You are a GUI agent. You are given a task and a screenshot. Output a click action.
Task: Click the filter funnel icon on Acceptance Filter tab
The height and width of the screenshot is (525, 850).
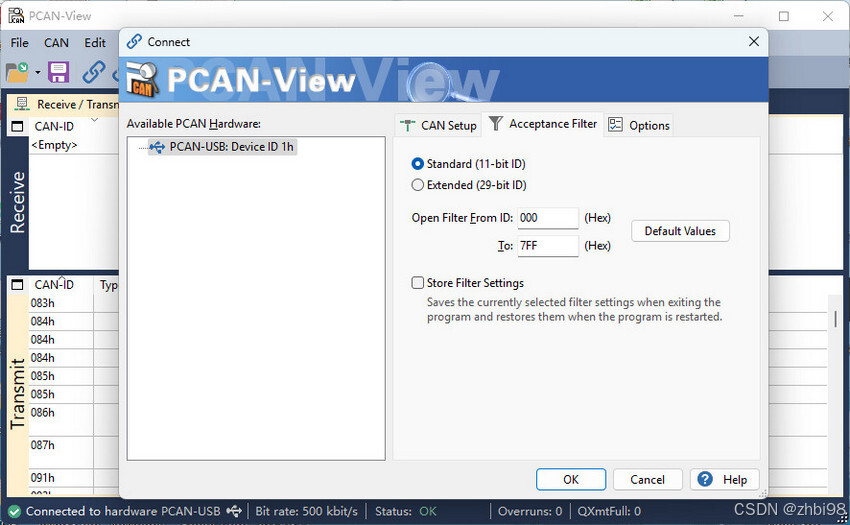coord(495,123)
